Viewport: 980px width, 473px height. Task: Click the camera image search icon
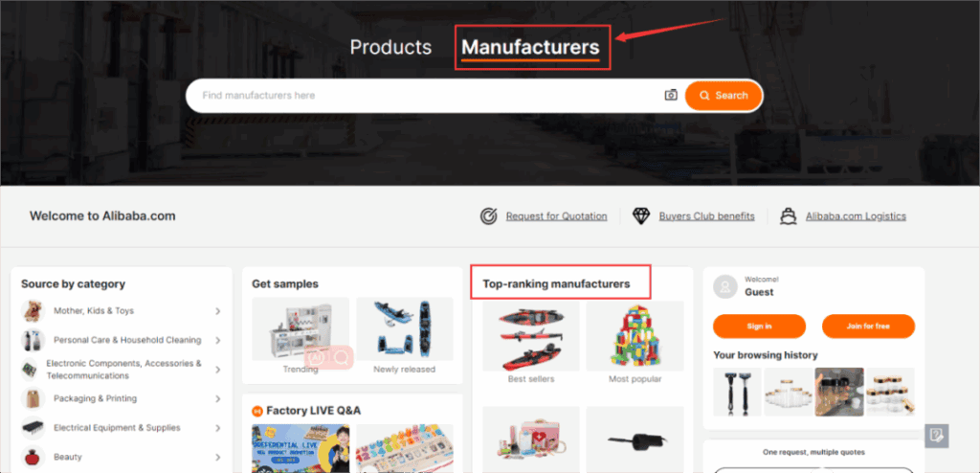pyautogui.click(x=671, y=95)
